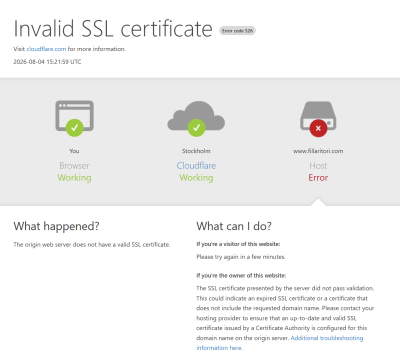Click the Error code 526 badge
Screen dimensions: 400x360
237,31
